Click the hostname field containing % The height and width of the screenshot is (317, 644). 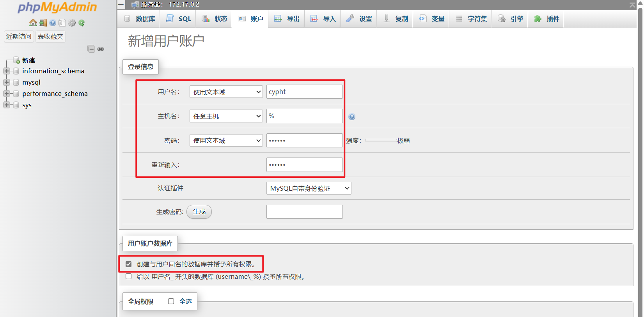(305, 116)
